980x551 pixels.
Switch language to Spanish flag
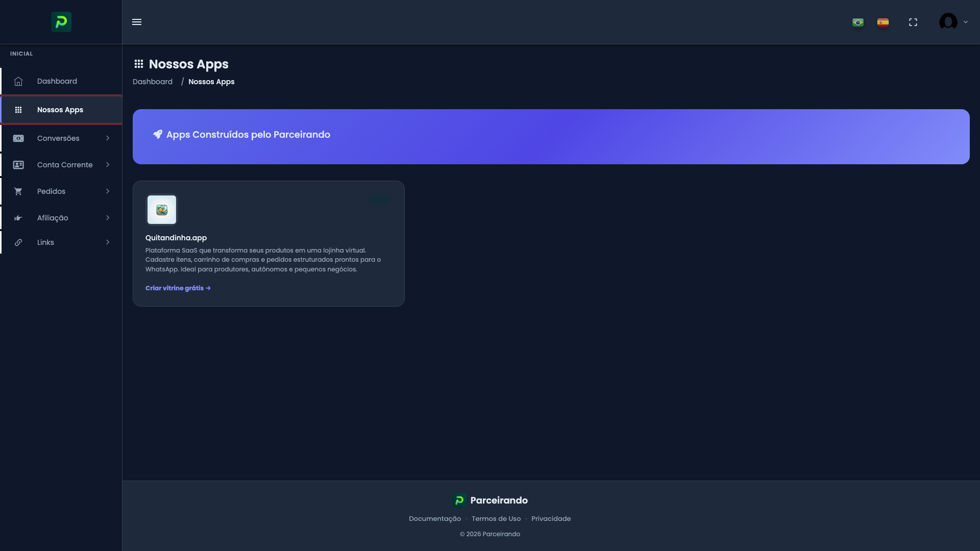[883, 22]
